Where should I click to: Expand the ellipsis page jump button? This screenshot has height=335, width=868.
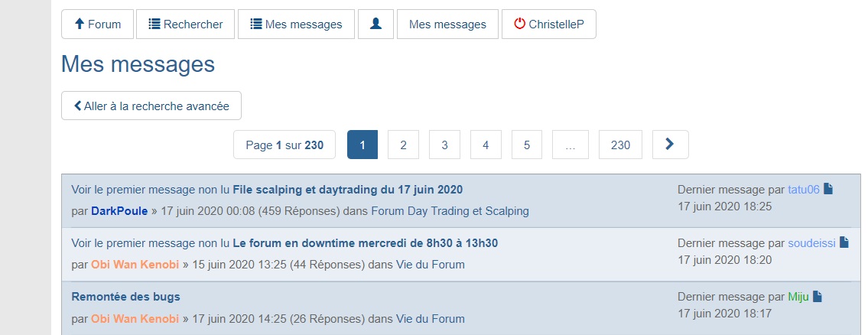pos(570,145)
